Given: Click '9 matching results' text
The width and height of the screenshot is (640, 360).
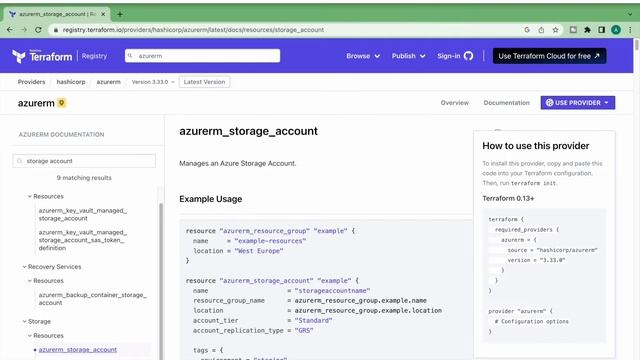Looking at the screenshot, I should (x=84, y=178).
